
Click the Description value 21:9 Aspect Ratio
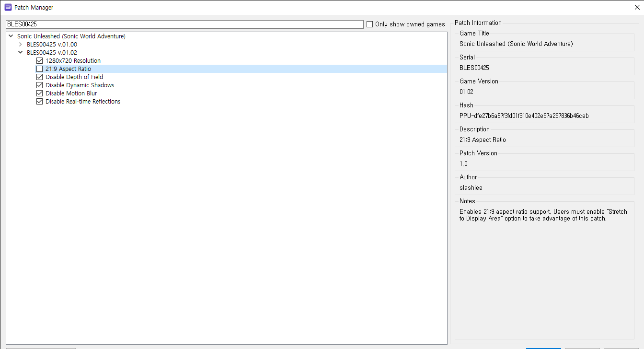point(483,140)
